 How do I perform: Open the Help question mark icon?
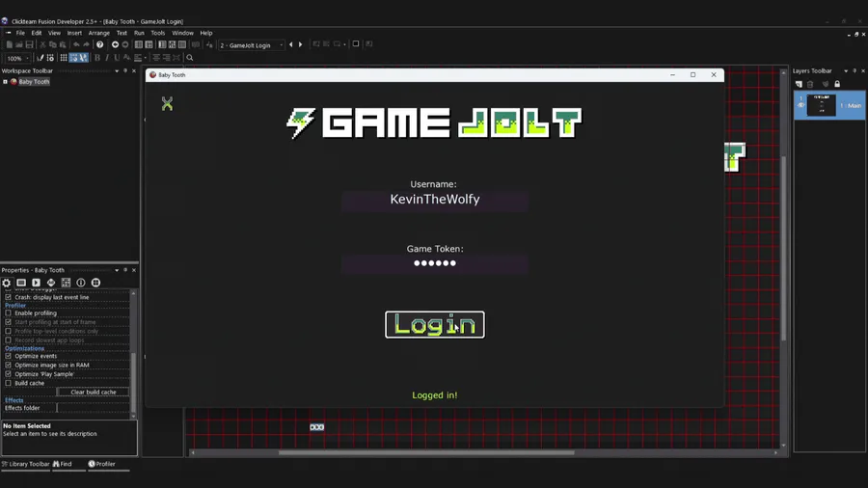click(99, 44)
